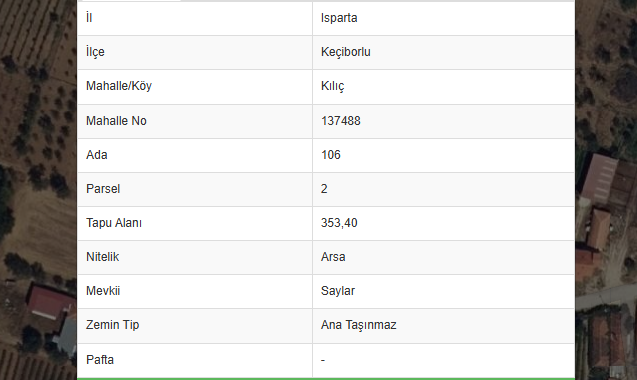The height and width of the screenshot is (380, 637).
Task: Select the Parsel value 2
Action: click(324, 189)
